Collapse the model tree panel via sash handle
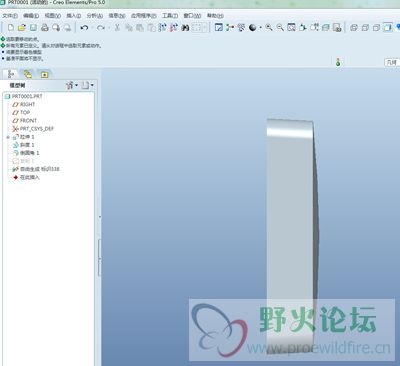Screen dimensions: 400x366 (99, 257)
